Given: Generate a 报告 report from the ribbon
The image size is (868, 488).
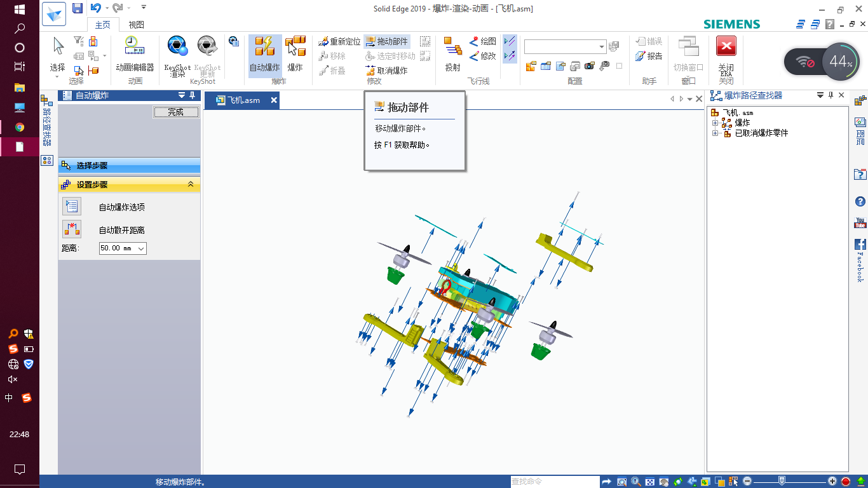Looking at the screenshot, I should point(648,55).
